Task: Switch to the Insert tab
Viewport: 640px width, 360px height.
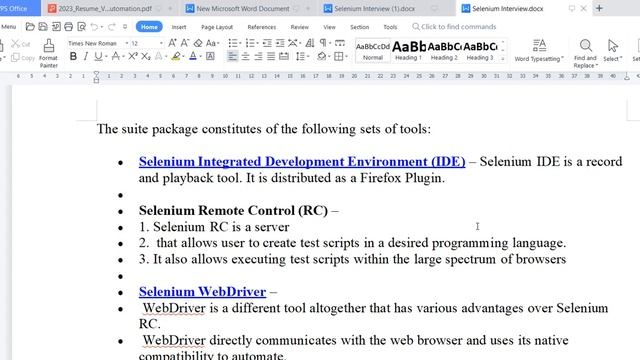Action: [x=179, y=27]
